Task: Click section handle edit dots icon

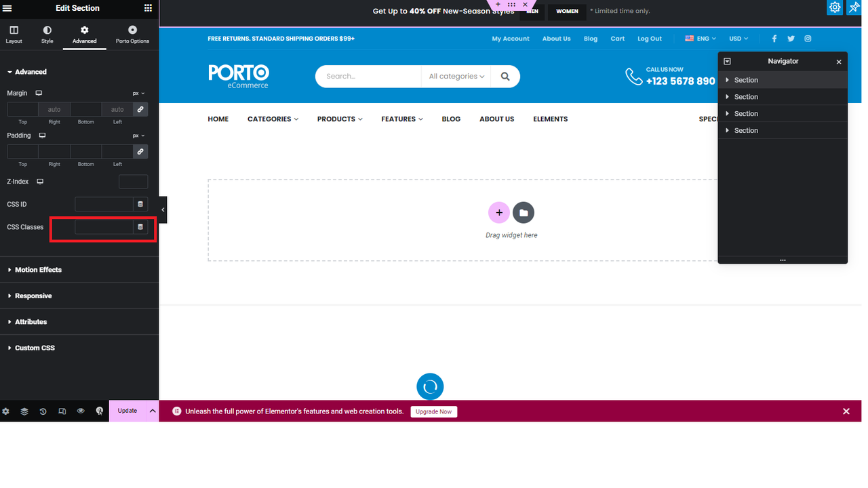Action: [511, 4]
